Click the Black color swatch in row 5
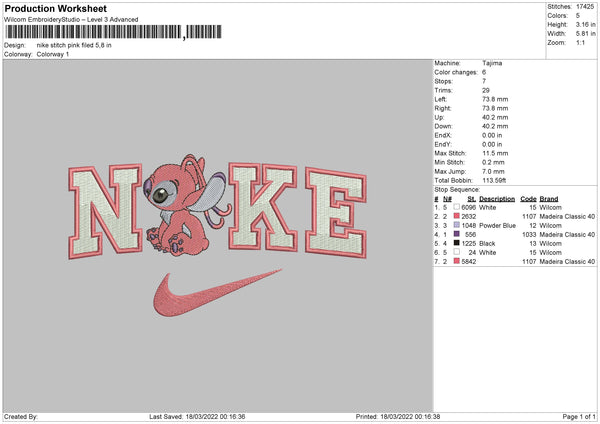600x424 pixels. pos(457,243)
